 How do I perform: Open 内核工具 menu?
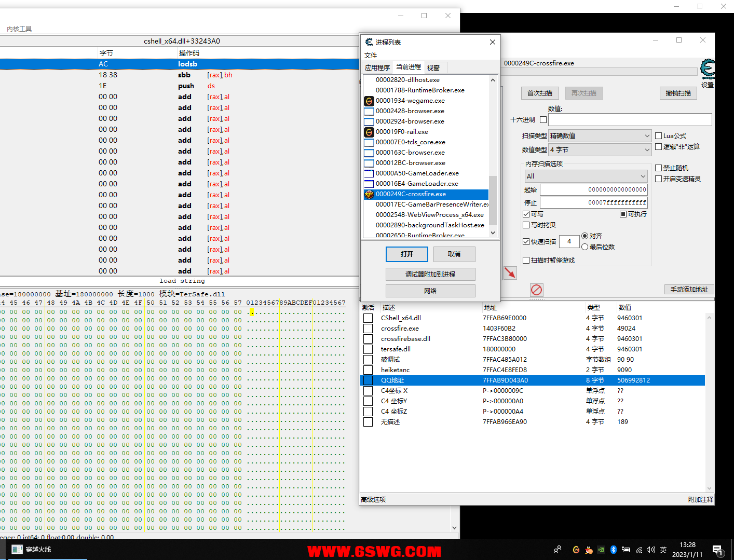click(x=19, y=29)
